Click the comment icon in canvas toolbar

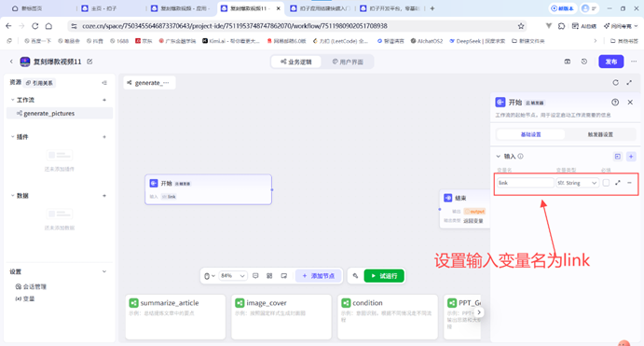(x=255, y=276)
